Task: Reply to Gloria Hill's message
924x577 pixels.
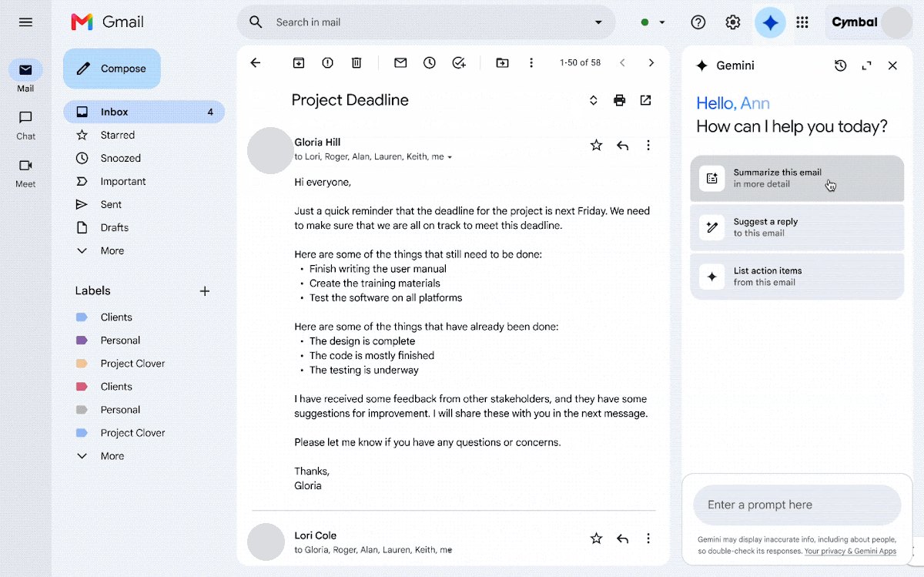Action: point(623,145)
